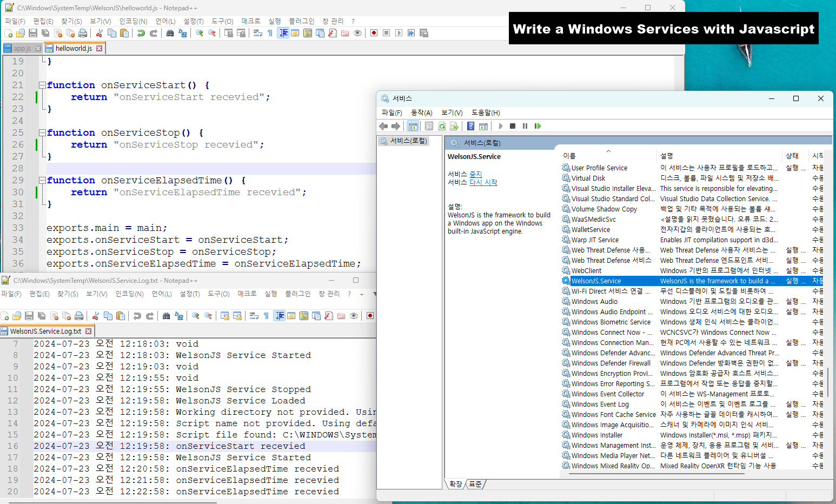
Task: Stop the selected service using the stop square icon
Action: (513, 126)
